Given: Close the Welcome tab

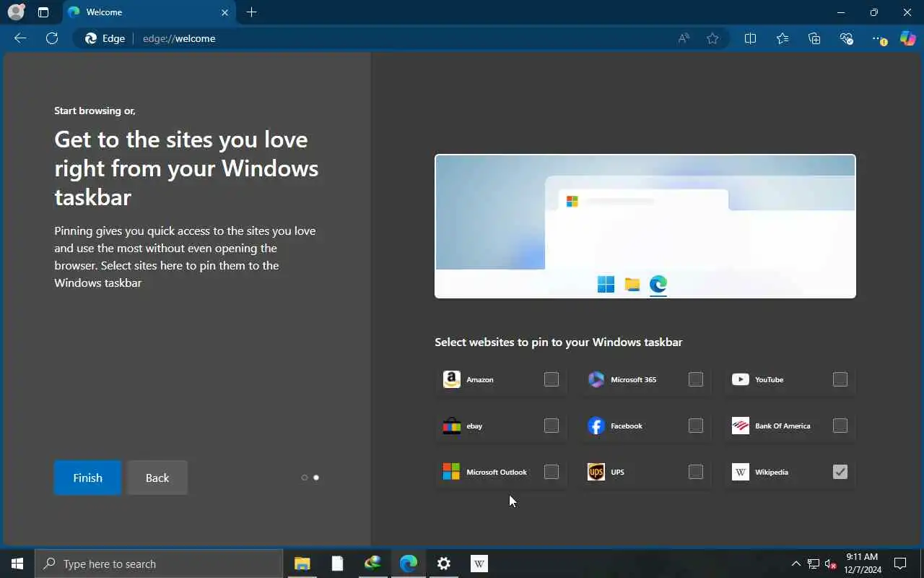Looking at the screenshot, I should click(225, 12).
